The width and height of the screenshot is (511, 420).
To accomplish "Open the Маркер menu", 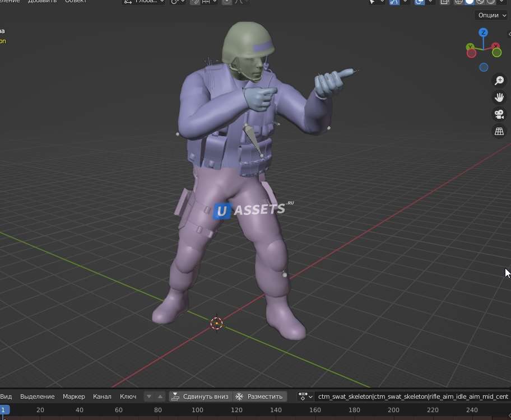I will pos(74,396).
